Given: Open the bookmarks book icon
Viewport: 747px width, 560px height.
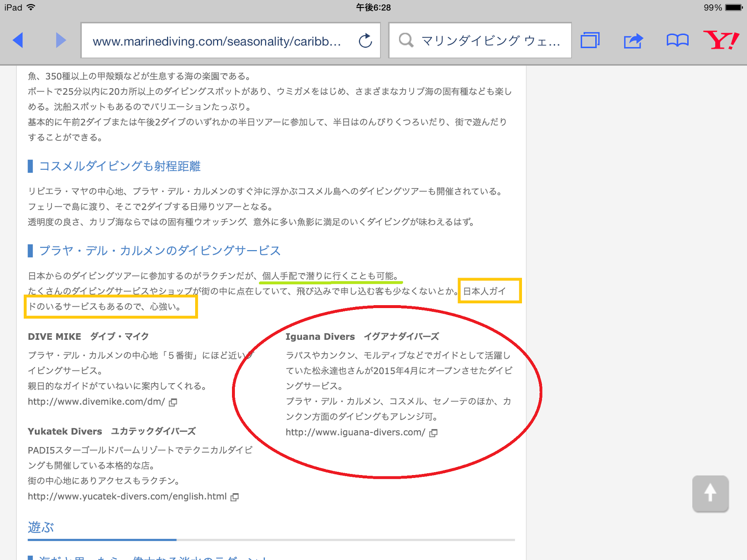Looking at the screenshot, I should (x=677, y=41).
